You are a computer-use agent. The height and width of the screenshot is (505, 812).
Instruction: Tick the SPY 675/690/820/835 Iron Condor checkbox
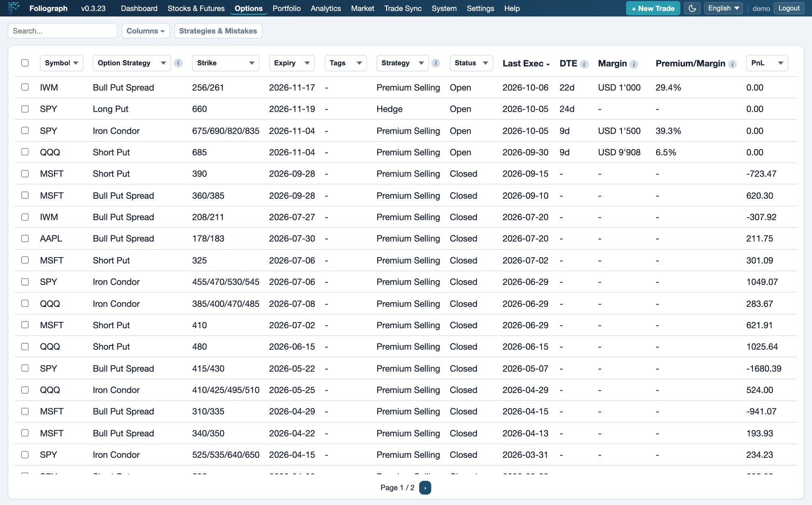(25, 130)
